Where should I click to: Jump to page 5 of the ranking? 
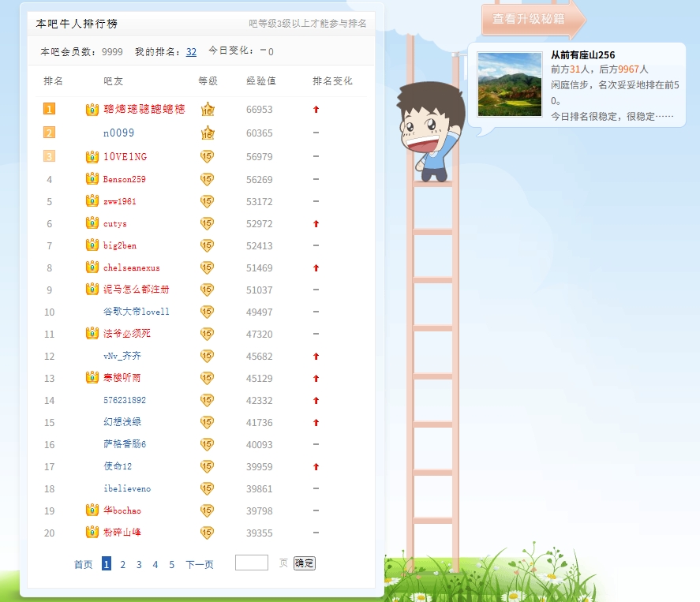pyautogui.click(x=171, y=564)
